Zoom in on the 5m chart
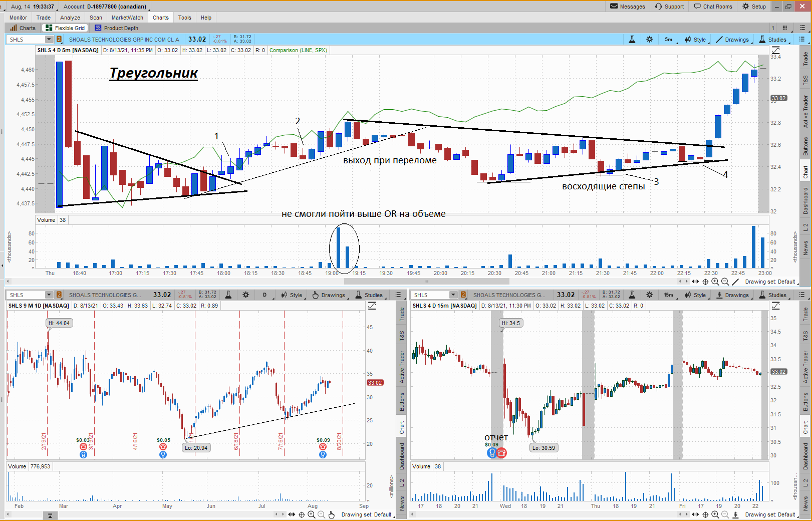Viewport: 812px width, 521px height. [715, 282]
